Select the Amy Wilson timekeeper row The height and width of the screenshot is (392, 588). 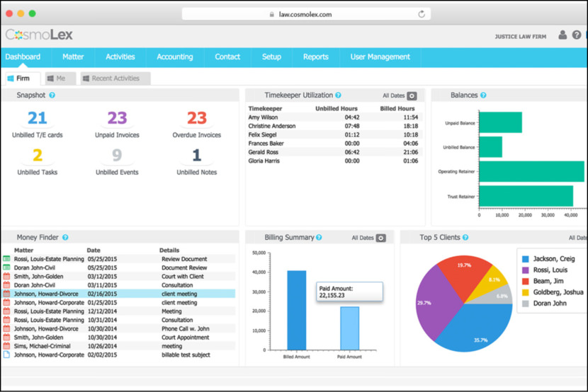point(335,117)
